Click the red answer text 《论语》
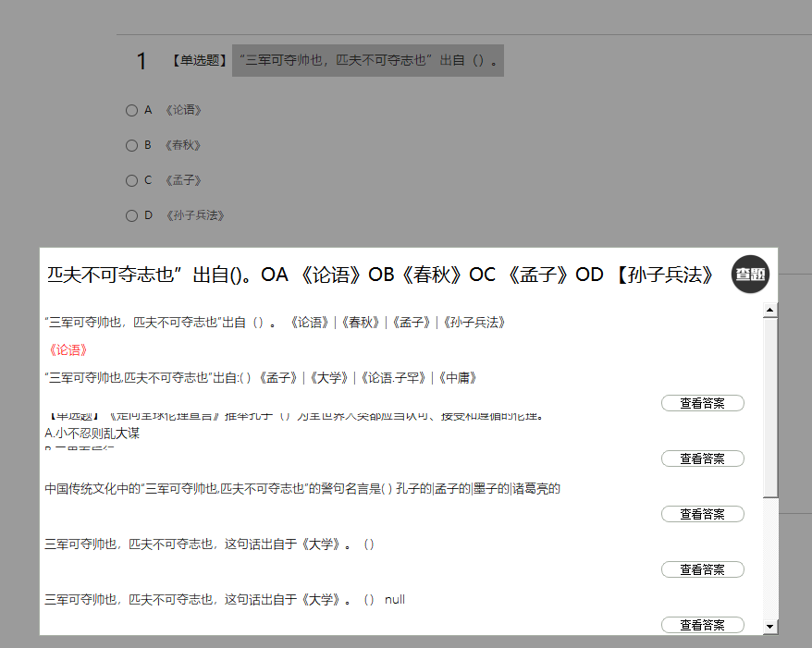 point(68,350)
